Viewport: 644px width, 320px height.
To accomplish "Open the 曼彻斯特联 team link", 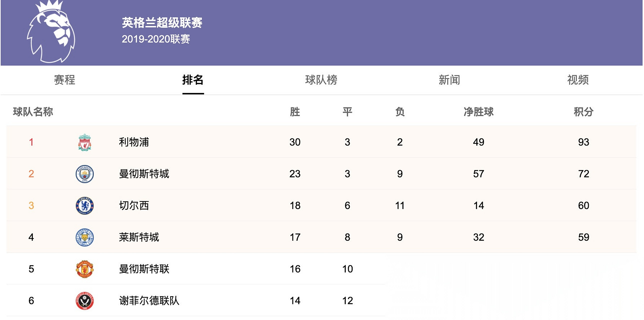I will click(x=144, y=269).
